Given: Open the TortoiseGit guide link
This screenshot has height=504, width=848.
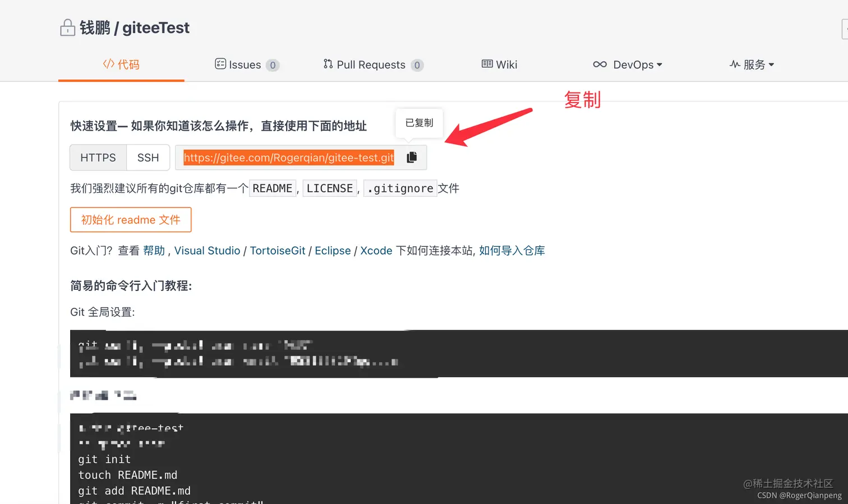Looking at the screenshot, I should pyautogui.click(x=278, y=251).
